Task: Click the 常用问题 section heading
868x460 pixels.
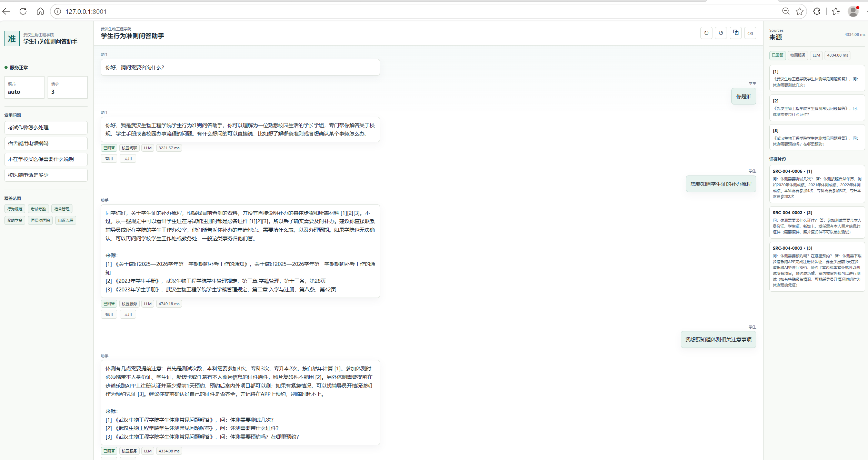Action: coord(12,116)
